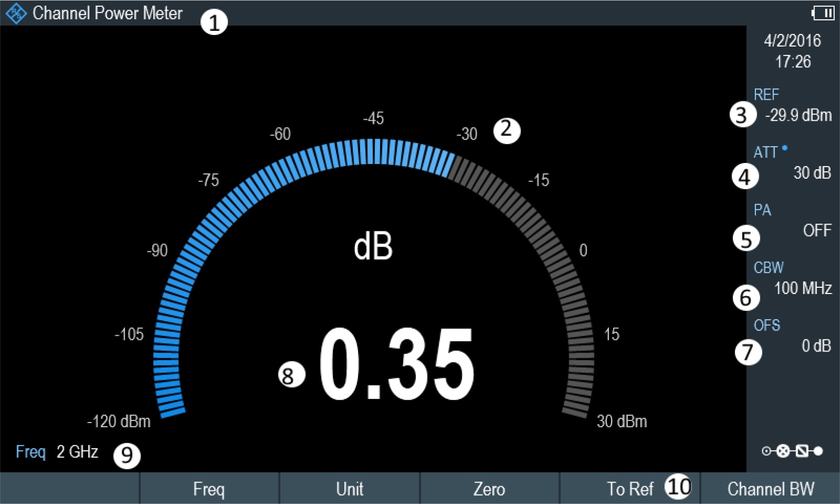840x504 pixels.
Task: Click the Freq 2 GHz input field
Action: [57, 452]
